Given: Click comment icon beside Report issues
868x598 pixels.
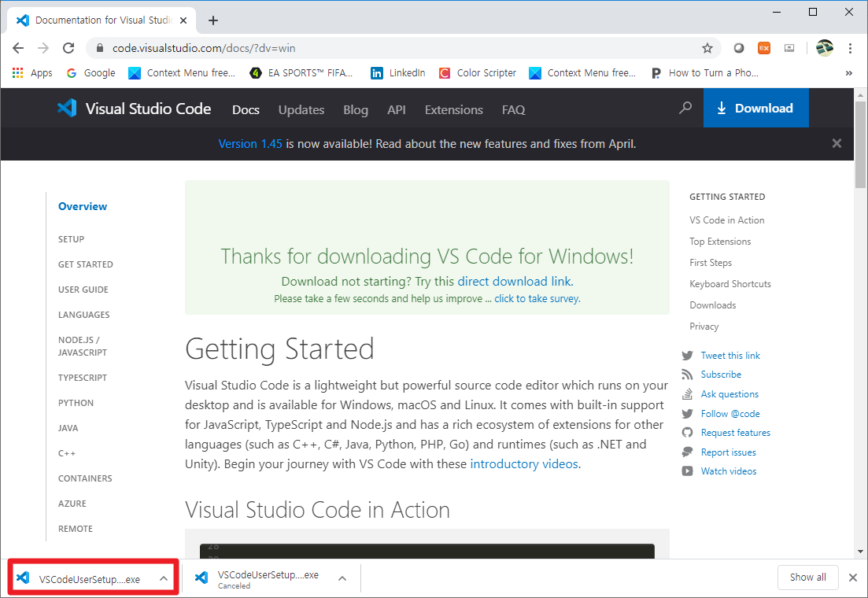Looking at the screenshot, I should (688, 452).
